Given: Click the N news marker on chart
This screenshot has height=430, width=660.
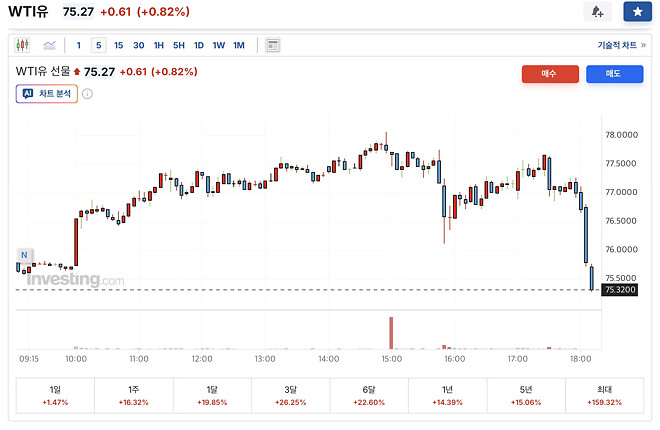Looking at the screenshot, I should point(24,255).
